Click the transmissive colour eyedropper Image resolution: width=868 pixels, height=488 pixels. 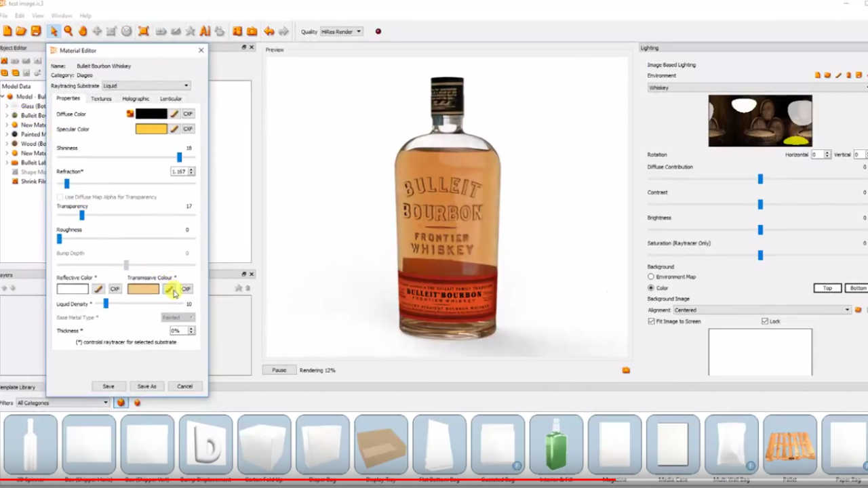click(170, 289)
